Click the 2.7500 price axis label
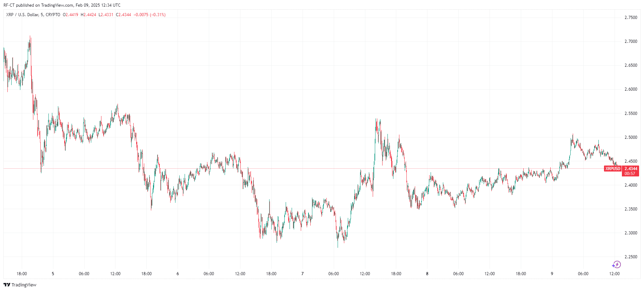The width and height of the screenshot is (644, 291). coord(631,18)
